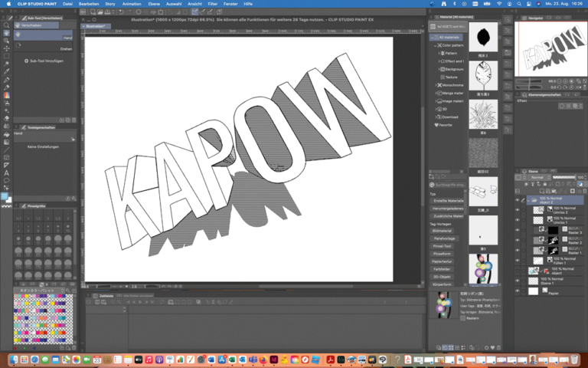Click the Bildmaterial tag button
The image size is (588, 368).
(443, 230)
